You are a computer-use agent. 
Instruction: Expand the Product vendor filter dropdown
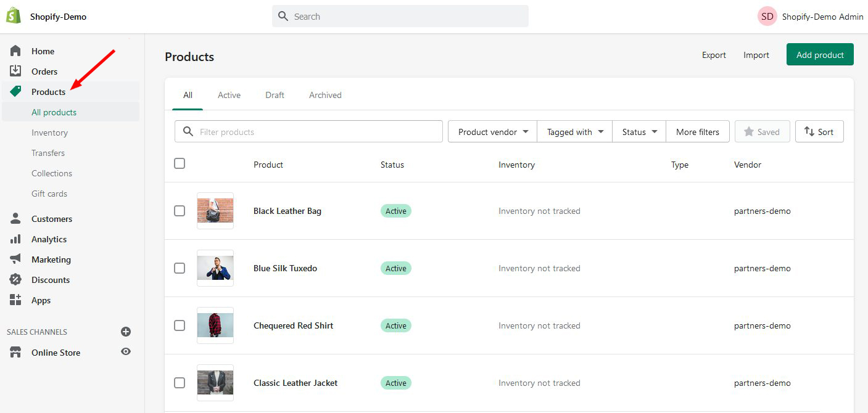(493, 132)
